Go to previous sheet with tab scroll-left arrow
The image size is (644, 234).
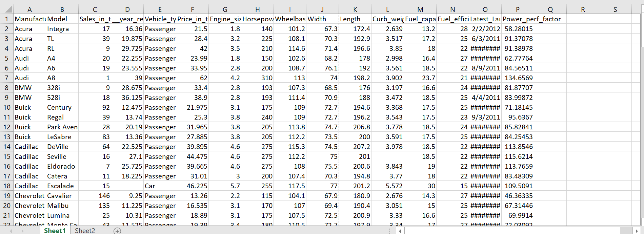click(11, 231)
